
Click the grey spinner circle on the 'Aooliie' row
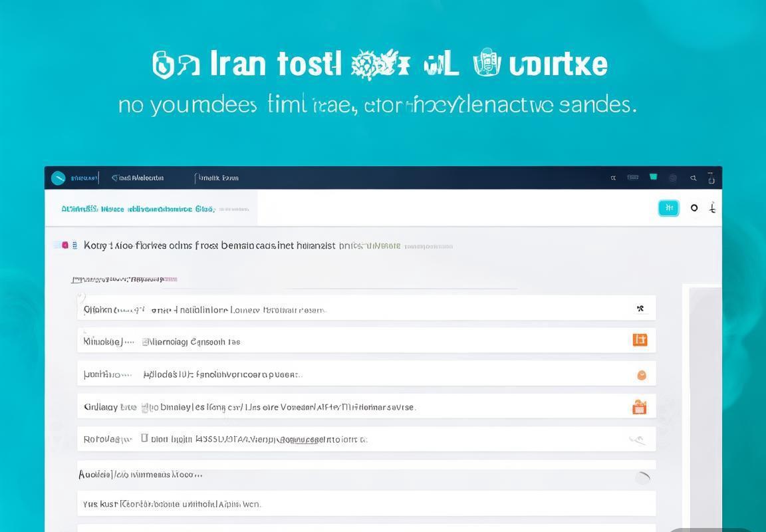click(x=643, y=477)
